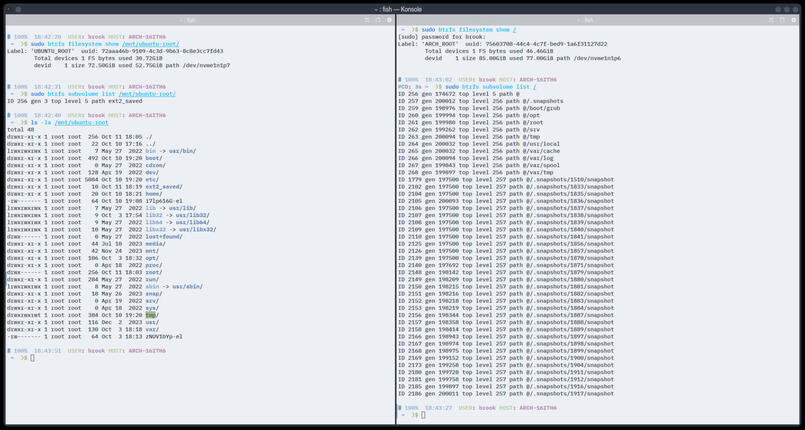Click the 'dev/' entry in ls listing

[152, 173]
